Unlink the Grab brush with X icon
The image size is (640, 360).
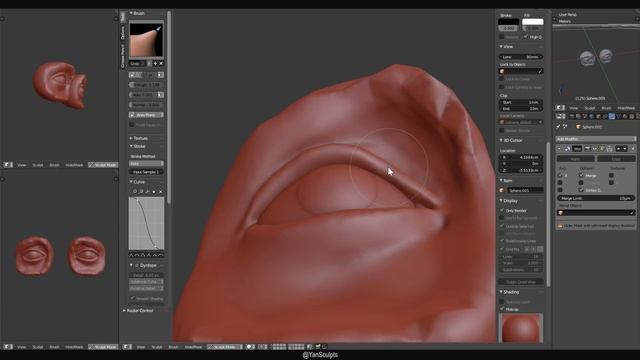(161, 64)
